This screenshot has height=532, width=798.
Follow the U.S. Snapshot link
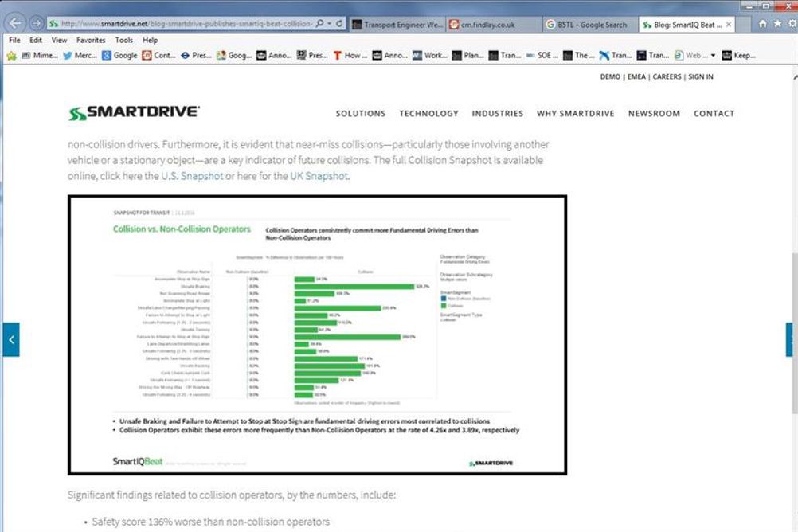[x=192, y=176]
